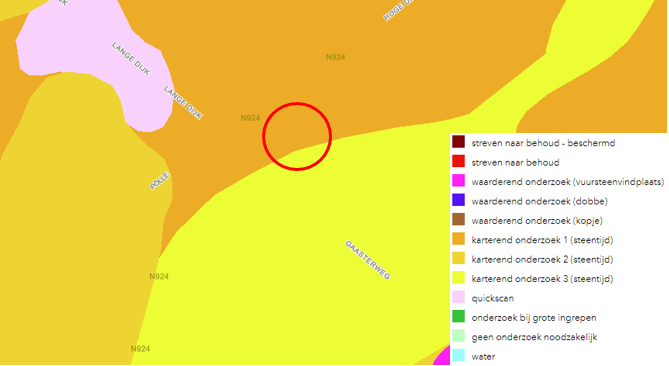Click the 'geen onderzoek noodzakelijk' legend label
Screen dimensions: 669x366
[534, 337]
